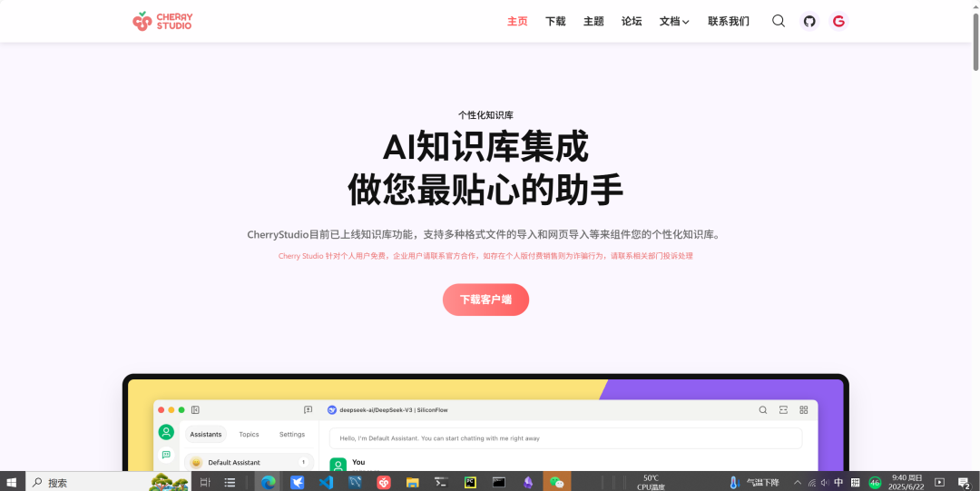
Task: Open MySQL Workbench dolphin taskbar icon
Action: tap(355, 482)
